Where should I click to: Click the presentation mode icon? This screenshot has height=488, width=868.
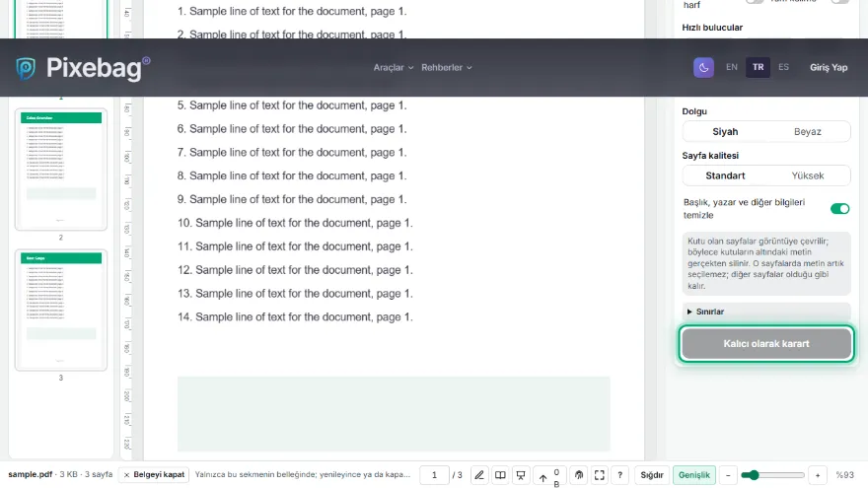(x=521, y=475)
